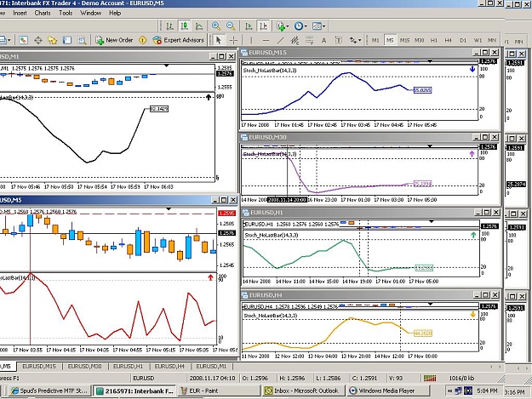Viewport: 532px width, 399px height.
Task: Zoom out of the chart
Action: click(231, 26)
